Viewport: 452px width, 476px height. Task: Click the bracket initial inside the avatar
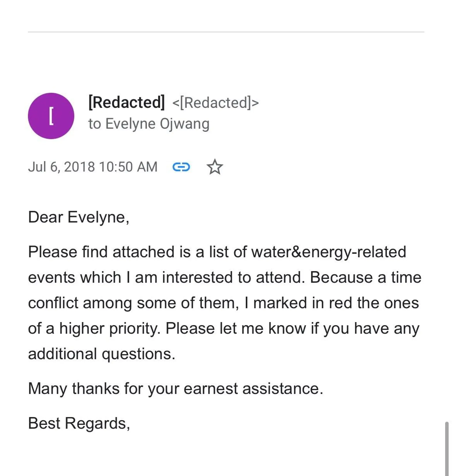(x=51, y=116)
